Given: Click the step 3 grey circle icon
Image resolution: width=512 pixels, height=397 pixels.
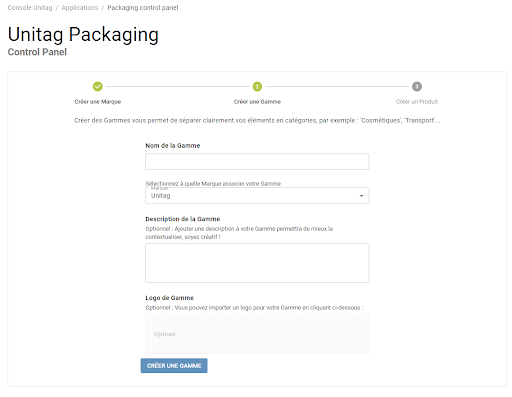Looking at the screenshot, I should pos(417,87).
